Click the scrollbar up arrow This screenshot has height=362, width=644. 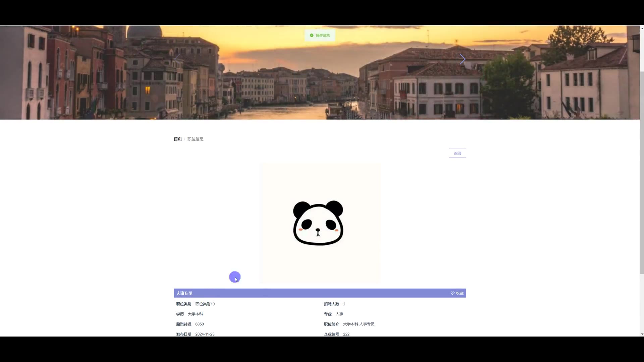pyautogui.click(x=642, y=28)
